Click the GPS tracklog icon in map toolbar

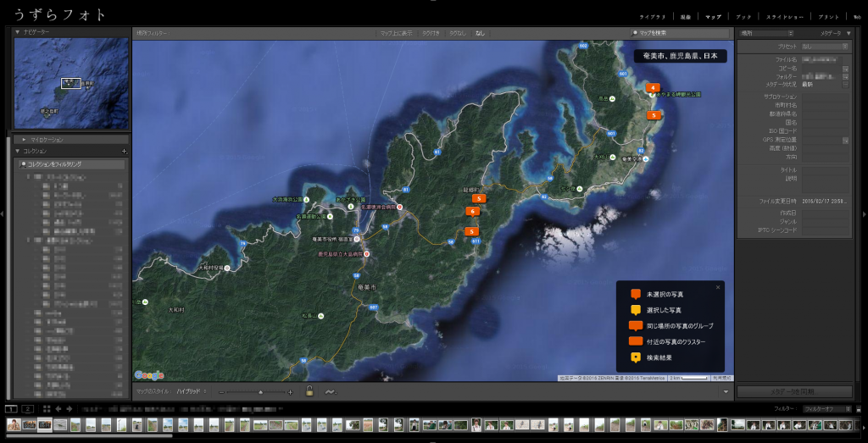(x=330, y=391)
